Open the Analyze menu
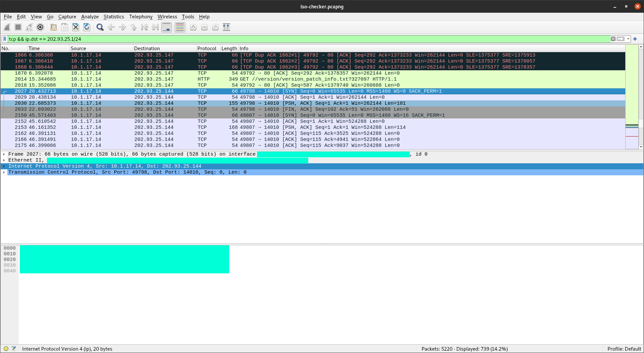 [90, 17]
